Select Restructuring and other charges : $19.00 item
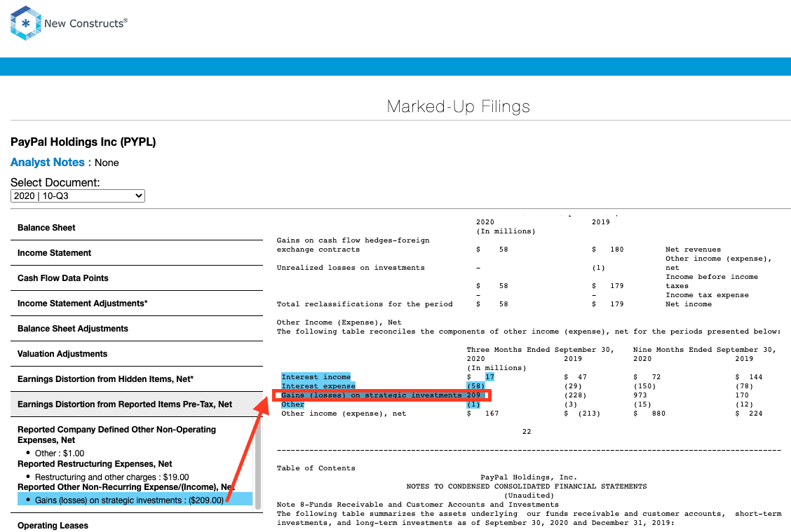 click(x=111, y=477)
